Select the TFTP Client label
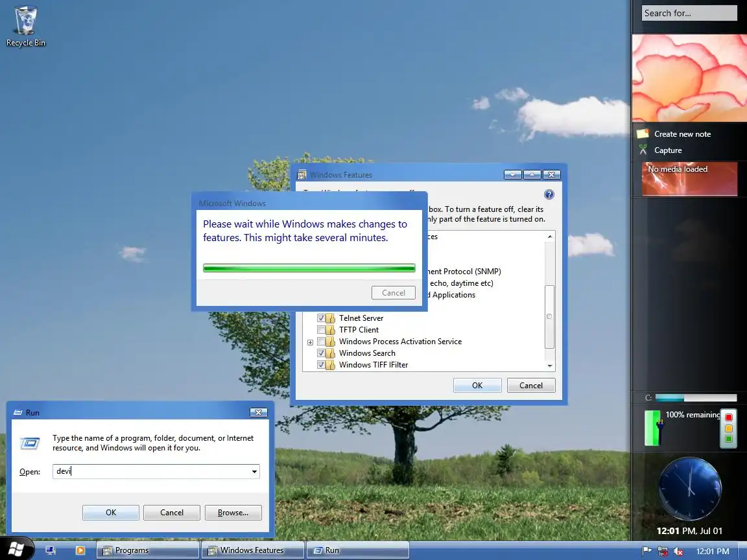 [x=359, y=330]
